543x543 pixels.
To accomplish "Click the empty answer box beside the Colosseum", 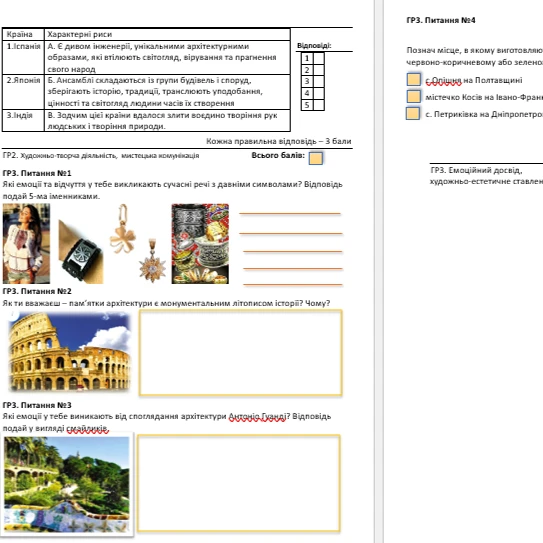I will [241, 353].
